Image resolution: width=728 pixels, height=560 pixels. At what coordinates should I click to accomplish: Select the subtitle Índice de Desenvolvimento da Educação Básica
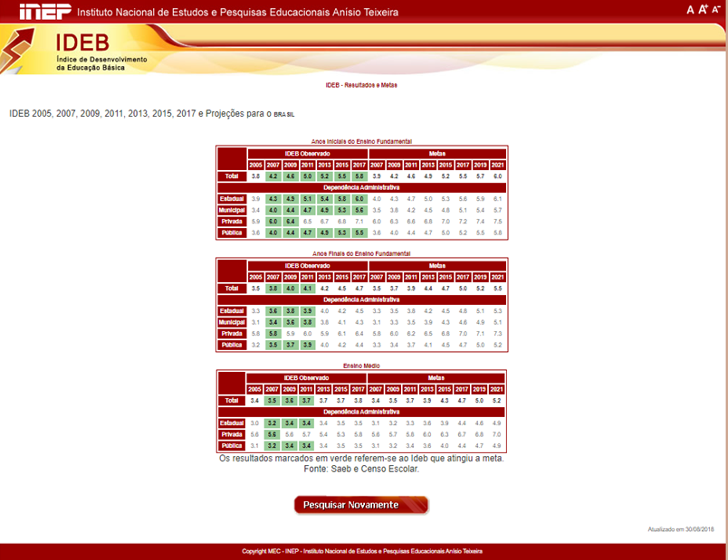tap(101, 63)
